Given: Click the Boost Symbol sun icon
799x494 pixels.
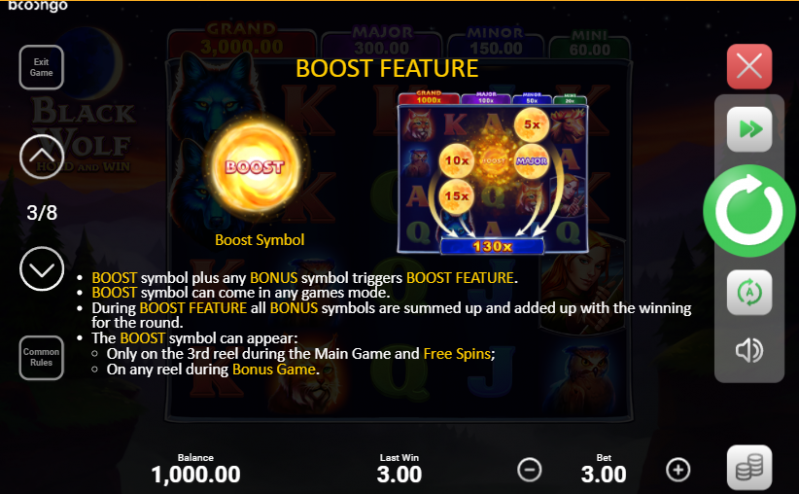Looking at the screenshot, I should (255, 167).
